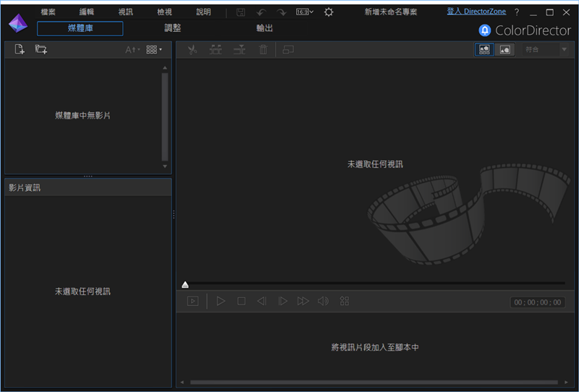
Task: Click the notification bell icon
Action: click(x=485, y=30)
